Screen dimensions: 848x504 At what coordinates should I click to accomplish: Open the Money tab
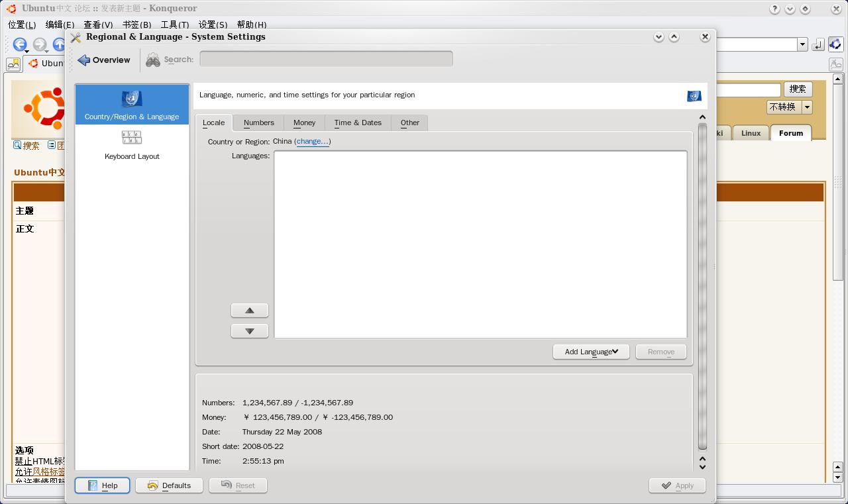(x=304, y=123)
